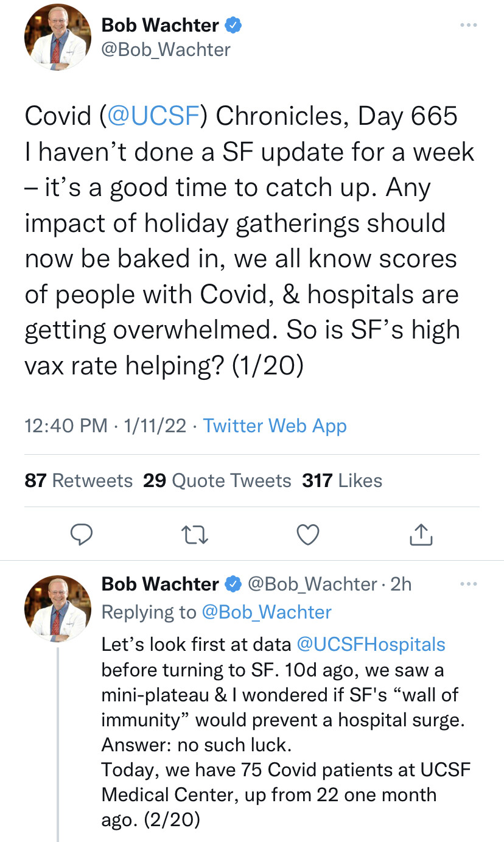The image size is (504, 842).
Task: Open the reply tweet's three-dot menu
Action: (467, 584)
